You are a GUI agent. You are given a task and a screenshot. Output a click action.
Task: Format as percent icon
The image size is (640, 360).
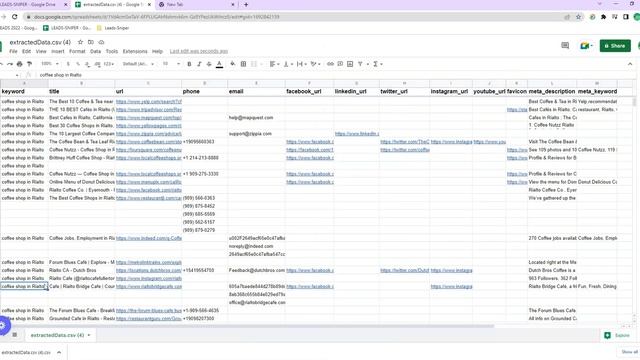(78, 64)
